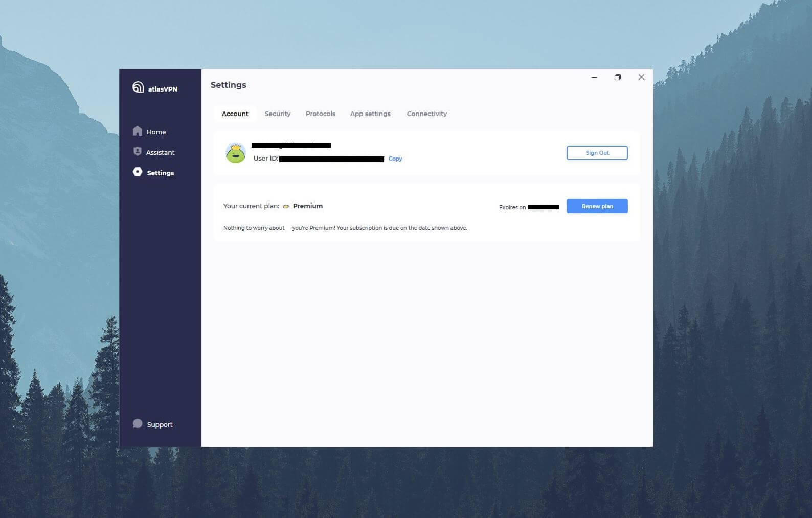The height and width of the screenshot is (518, 812).
Task: Open Assistant via its shield icon
Action: click(x=138, y=151)
